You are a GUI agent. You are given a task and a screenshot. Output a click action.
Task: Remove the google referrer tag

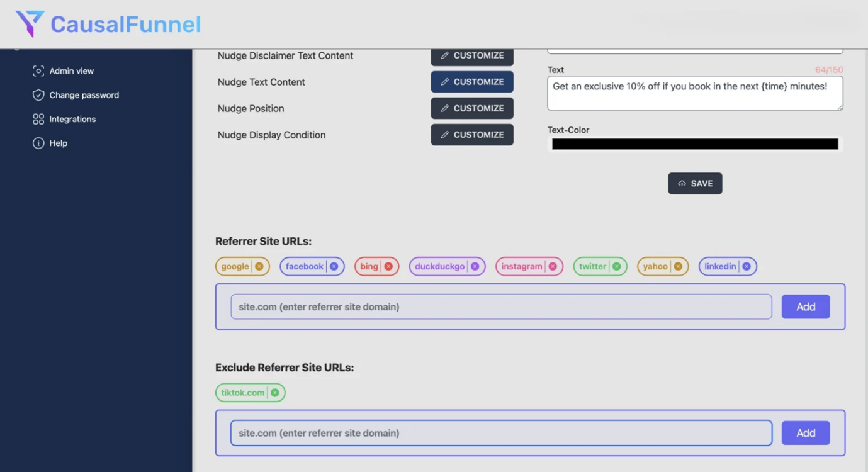tap(259, 266)
